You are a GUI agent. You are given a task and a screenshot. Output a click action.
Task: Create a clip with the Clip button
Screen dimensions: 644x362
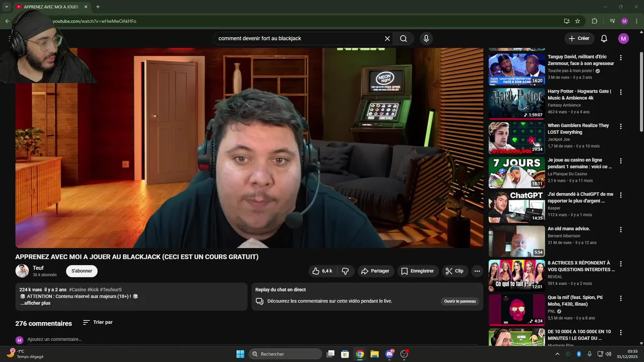point(455,271)
